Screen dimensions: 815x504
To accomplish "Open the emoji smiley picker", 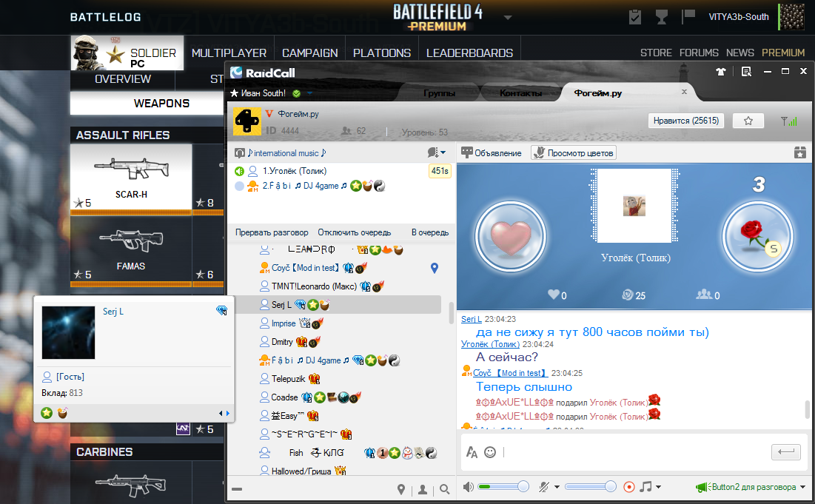I will (x=490, y=452).
